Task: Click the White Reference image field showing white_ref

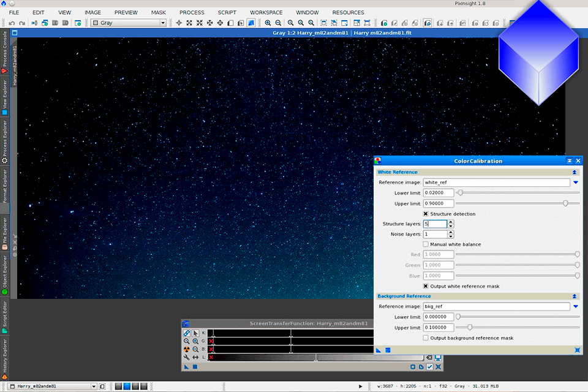Action: [497, 183]
